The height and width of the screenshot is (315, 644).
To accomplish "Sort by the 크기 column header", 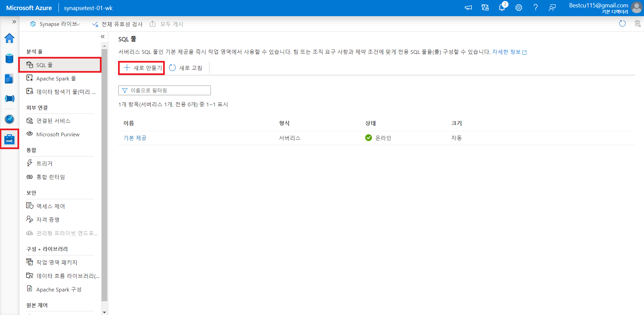I will point(457,123).
